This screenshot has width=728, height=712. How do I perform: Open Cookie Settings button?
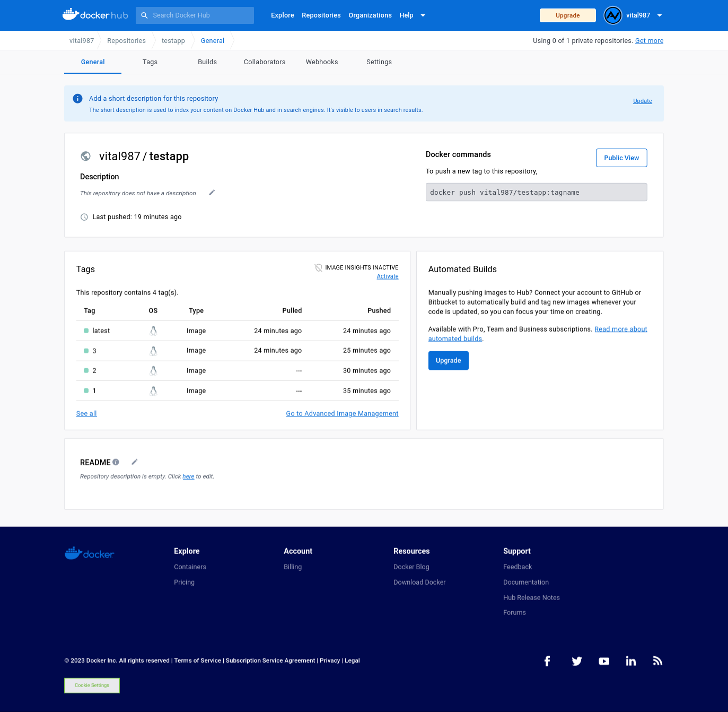pyautogui.click(x=92, y=685)
